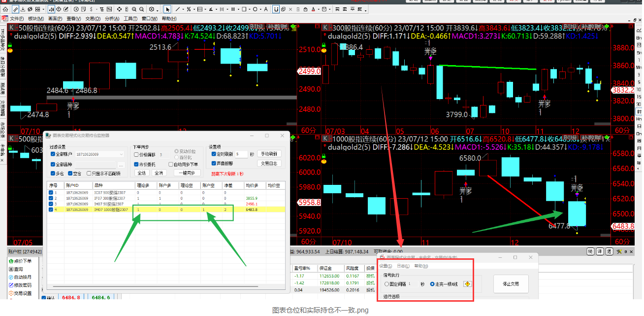Click the Home icon in the top toolbar
The width and height of the screenshot is (644, 316).
(x=5, y=9)
